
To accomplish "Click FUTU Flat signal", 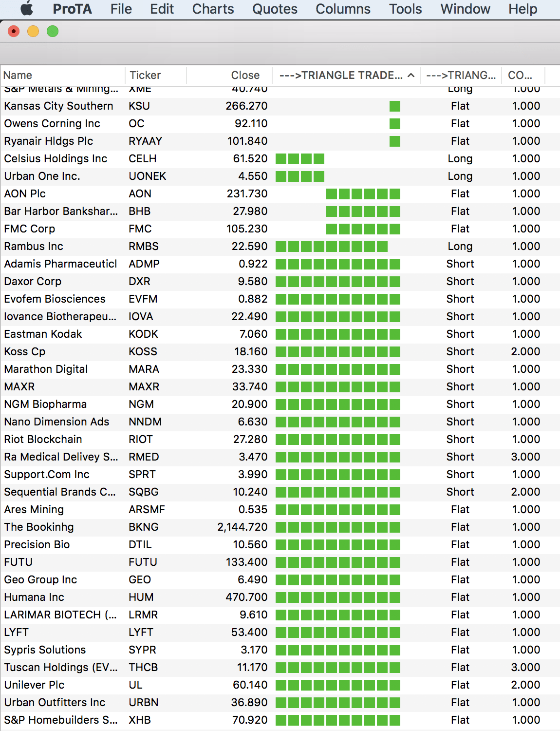I will tap(460, 562).
